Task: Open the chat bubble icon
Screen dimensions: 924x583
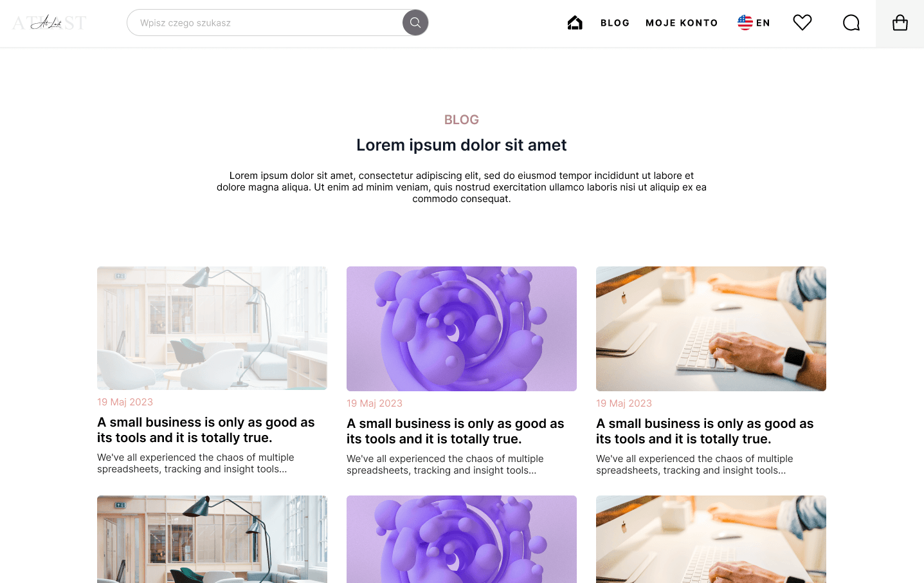Action: (x=851, y=23)
